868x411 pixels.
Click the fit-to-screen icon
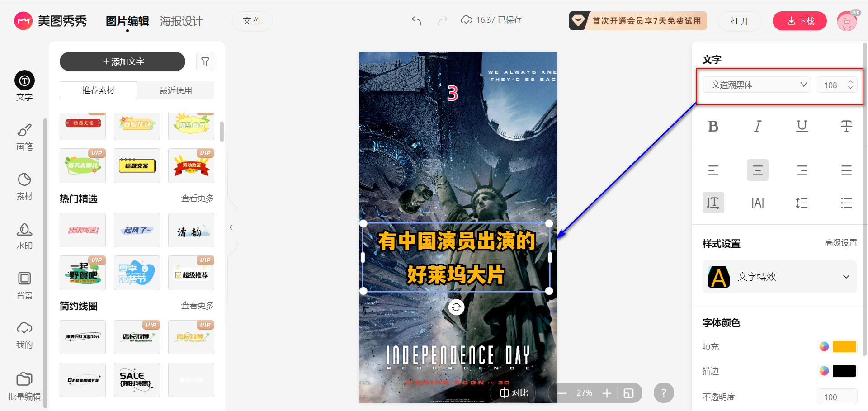pyautogui.click(x=628, y=393)
